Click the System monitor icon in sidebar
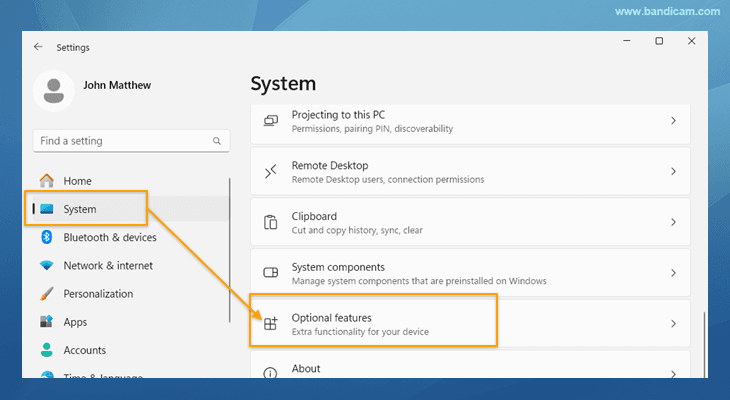 (x=47, y=209)
